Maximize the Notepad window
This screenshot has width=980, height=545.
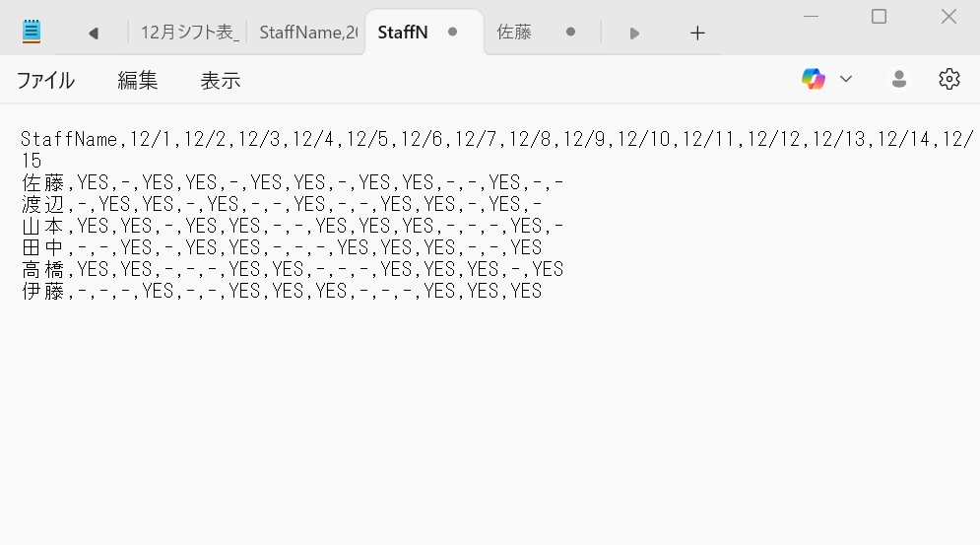pos(879,16)
